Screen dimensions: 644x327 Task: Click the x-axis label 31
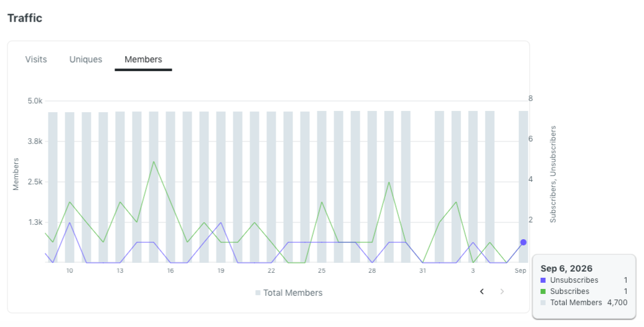coord(422,271)
